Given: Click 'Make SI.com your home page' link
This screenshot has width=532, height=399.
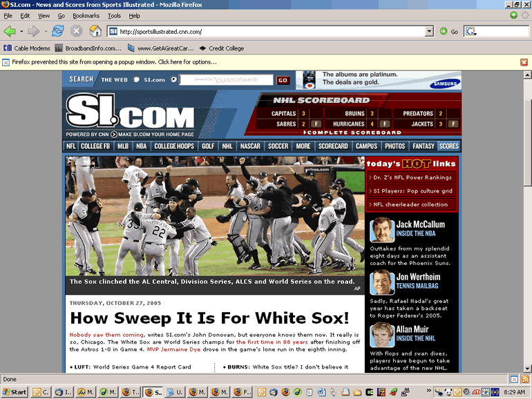Looking at the screenshot, I should 156,134.
